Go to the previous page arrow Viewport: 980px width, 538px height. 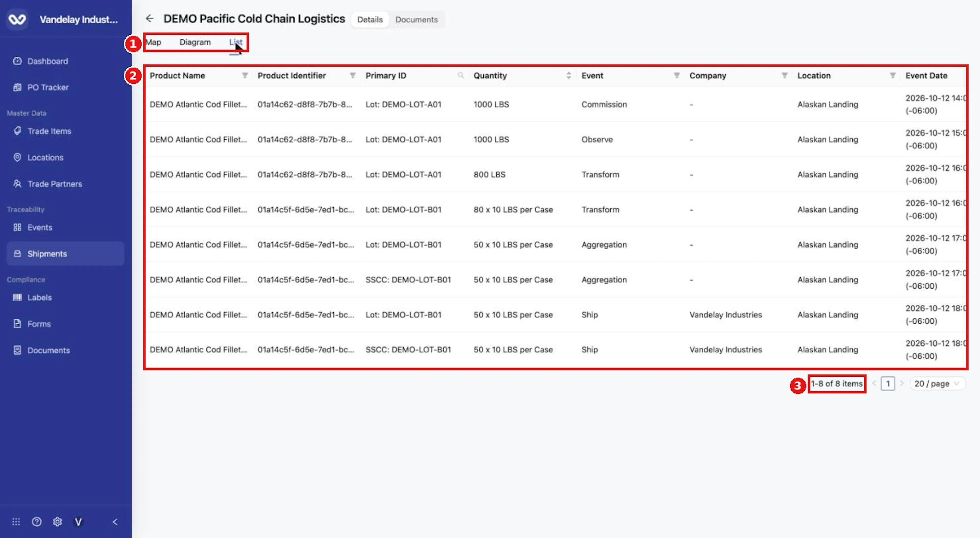point(874,384)
